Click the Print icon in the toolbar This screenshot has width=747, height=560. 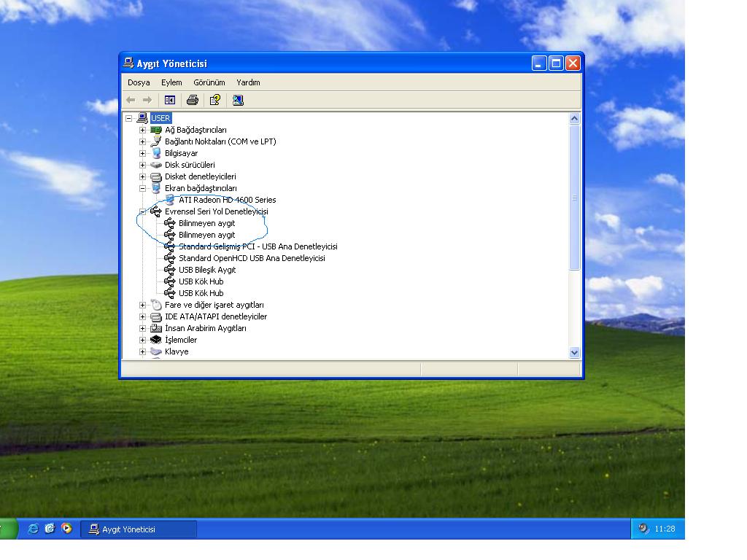[193, 100]
